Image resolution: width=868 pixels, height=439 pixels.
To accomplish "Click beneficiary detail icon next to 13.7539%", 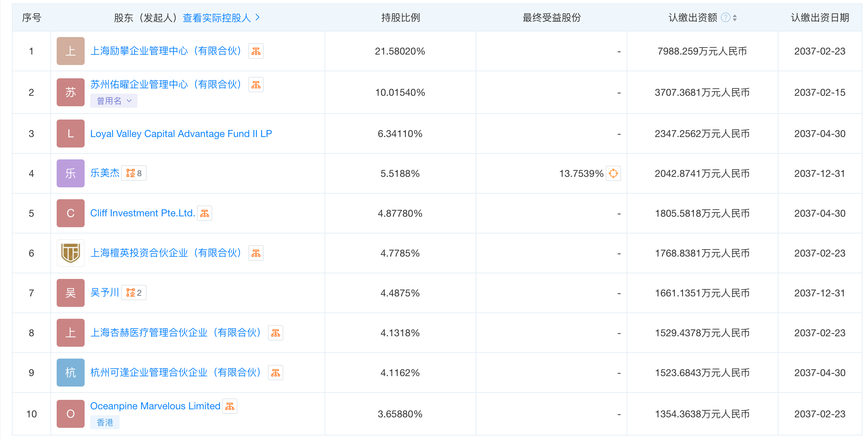I will (614, 173).
